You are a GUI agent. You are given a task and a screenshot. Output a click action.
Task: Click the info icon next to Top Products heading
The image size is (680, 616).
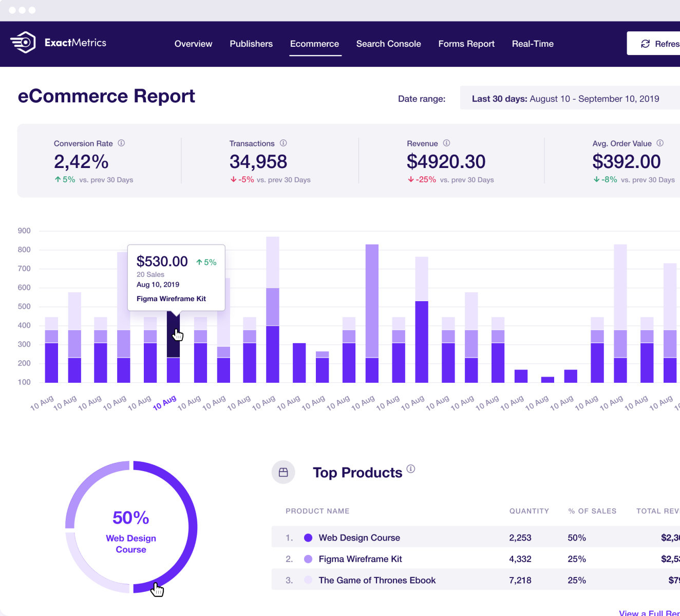pyautogui.click(x=411, y=469)
